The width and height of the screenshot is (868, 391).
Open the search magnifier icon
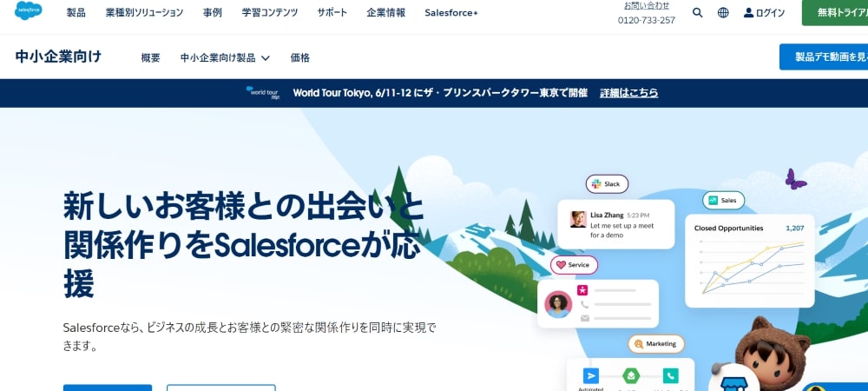(698, 13)
